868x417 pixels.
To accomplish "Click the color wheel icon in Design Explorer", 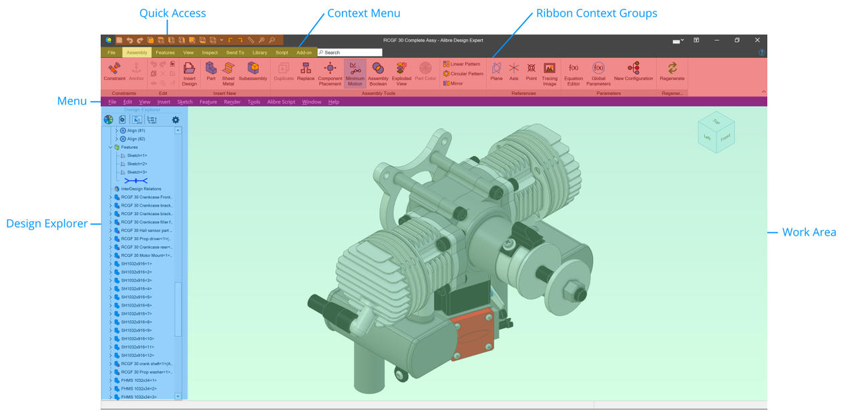I will (x=108, y=120).
